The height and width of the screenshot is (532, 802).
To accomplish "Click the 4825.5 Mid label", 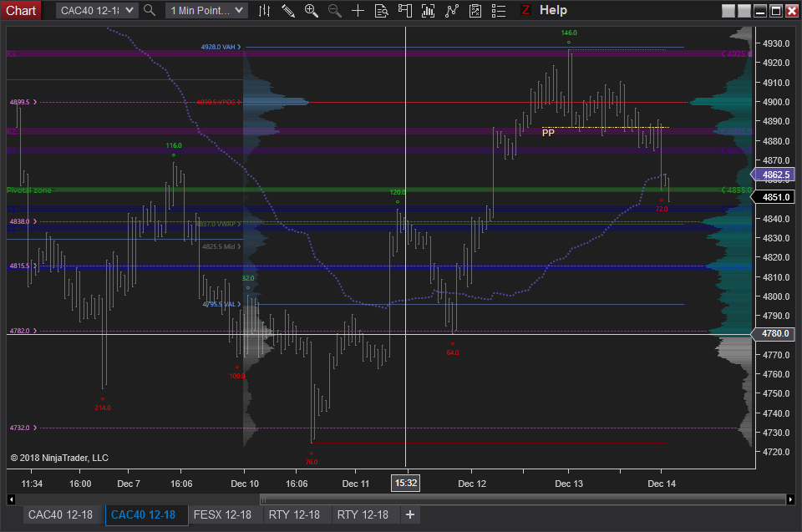I will coord(221,246).
